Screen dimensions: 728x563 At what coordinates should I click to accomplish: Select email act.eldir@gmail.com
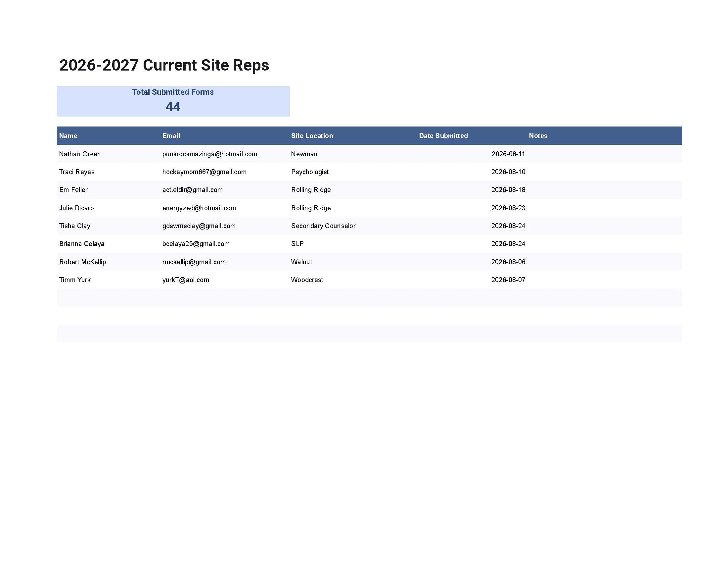(192, 190)
